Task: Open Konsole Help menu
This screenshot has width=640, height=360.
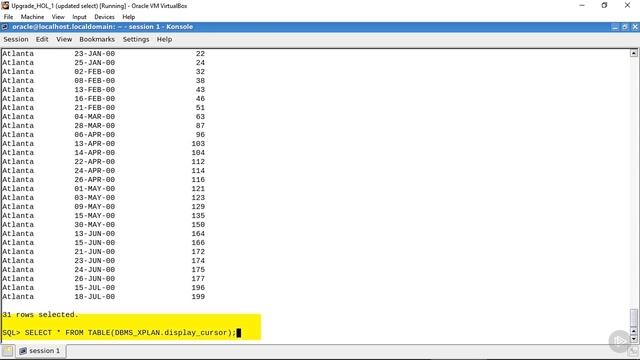Action: [164, 39]
